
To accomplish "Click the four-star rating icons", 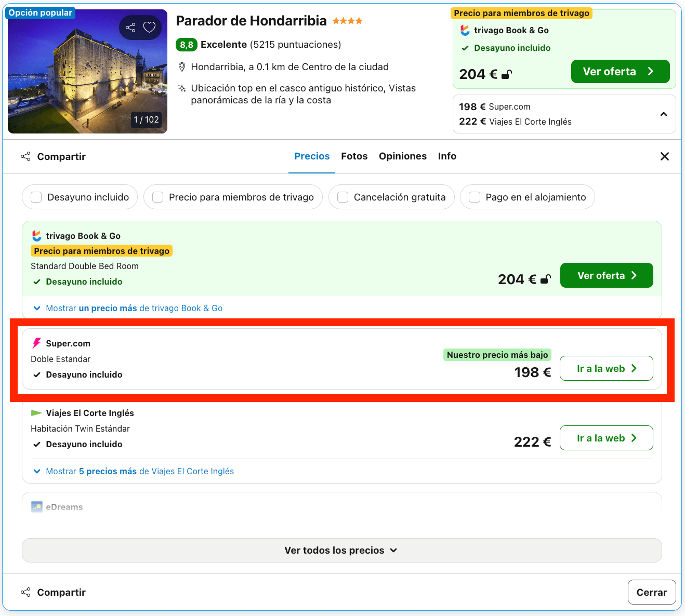I will tap(347, 21).
